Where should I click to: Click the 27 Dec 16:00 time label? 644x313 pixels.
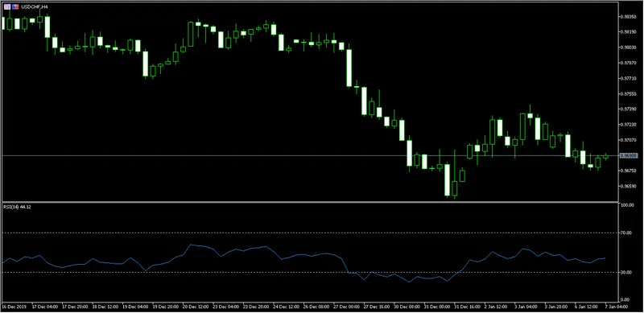(x=378, y=306)
